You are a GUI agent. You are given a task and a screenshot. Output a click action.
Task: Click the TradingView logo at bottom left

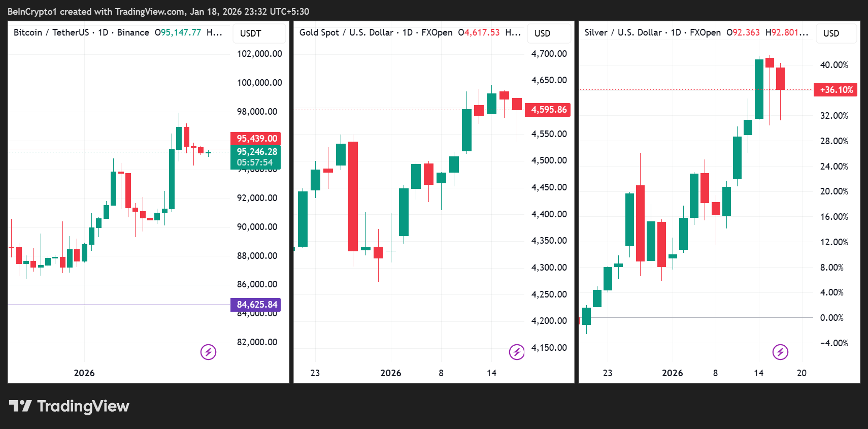[20, 406]
